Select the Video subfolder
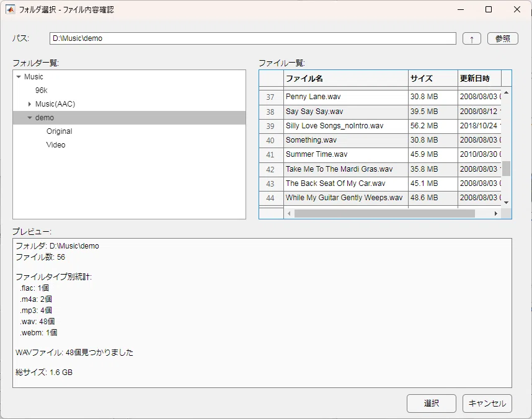This screenshot has height=419, width=532. pyautogui.click(x=56, y=145)
